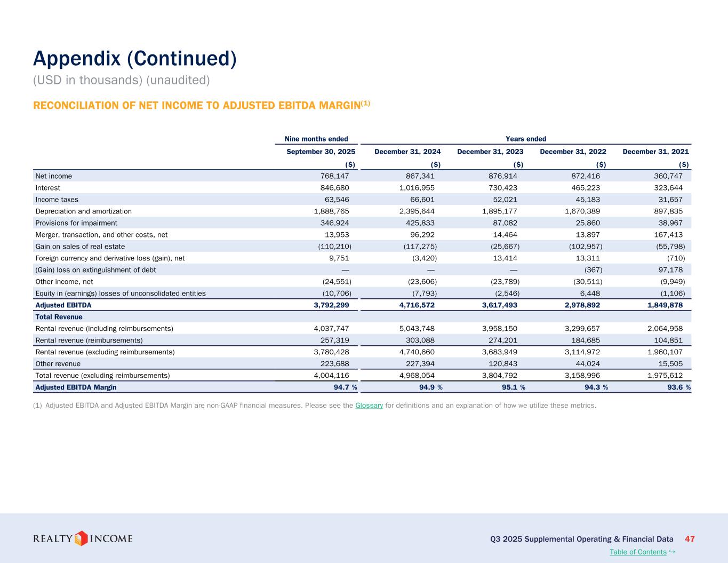Select the Adjusted EBITDA Margin row label
Screen dimensions: 728x563
tap(76, 387)
